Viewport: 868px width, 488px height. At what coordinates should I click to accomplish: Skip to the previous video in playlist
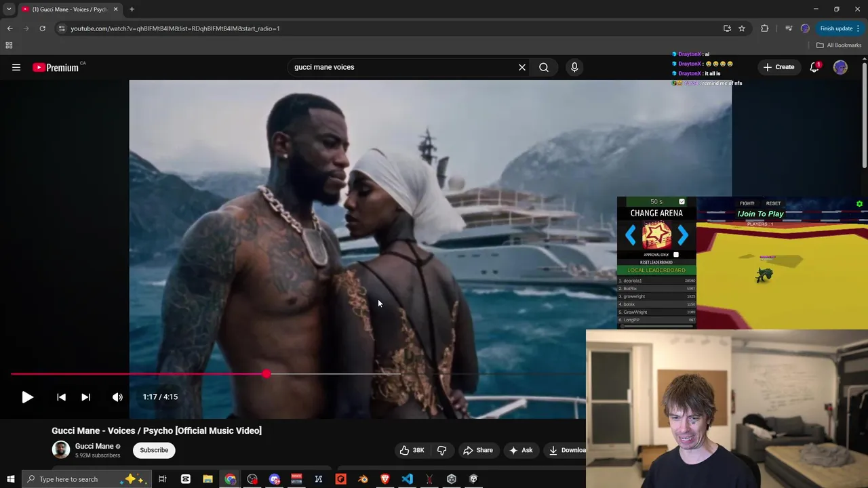pos(61,397)
